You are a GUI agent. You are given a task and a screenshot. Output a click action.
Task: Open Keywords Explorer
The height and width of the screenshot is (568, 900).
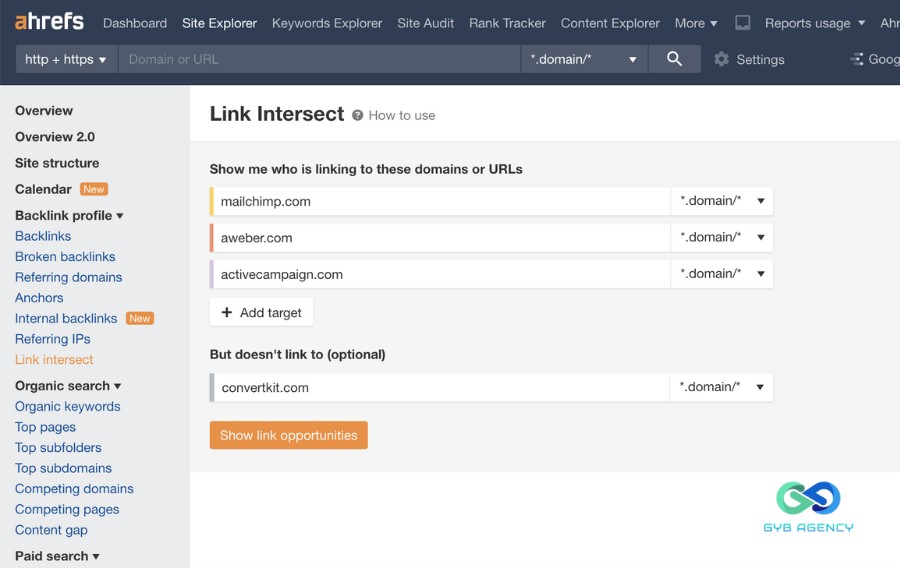327,24
